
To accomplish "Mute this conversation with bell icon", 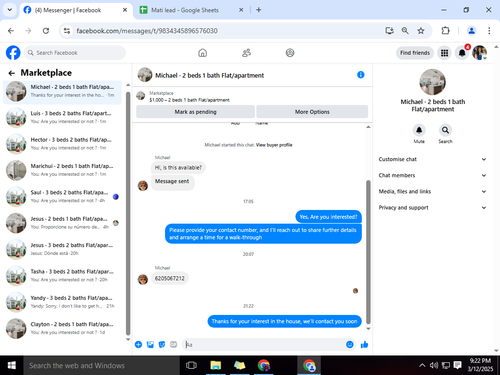I will 419,130.
